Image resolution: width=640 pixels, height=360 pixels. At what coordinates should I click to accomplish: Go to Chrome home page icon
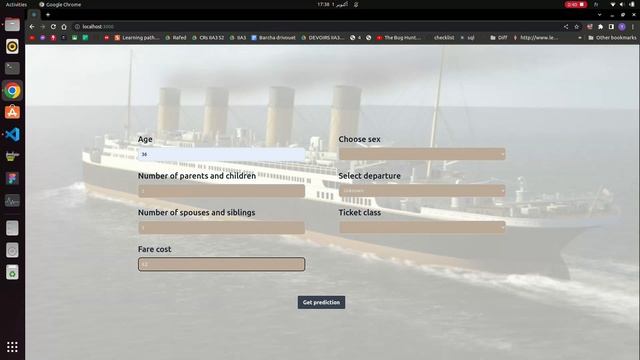click(64, 27)
